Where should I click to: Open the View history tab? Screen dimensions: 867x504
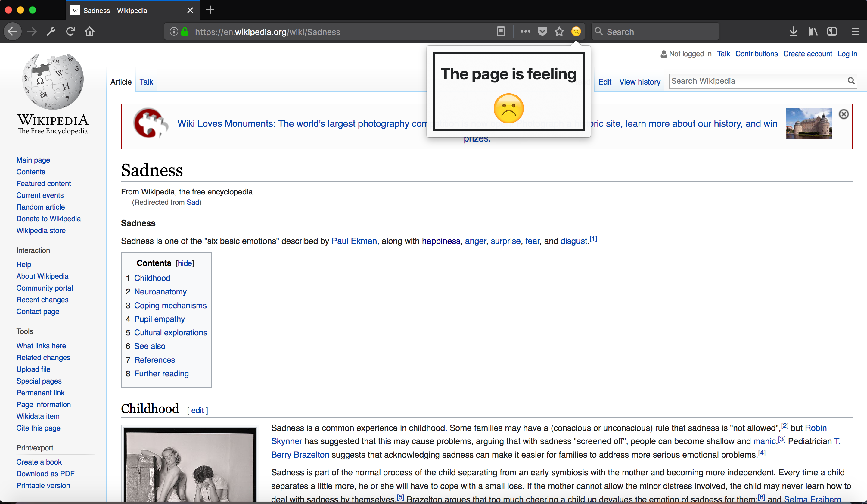(x=640, y=82)
